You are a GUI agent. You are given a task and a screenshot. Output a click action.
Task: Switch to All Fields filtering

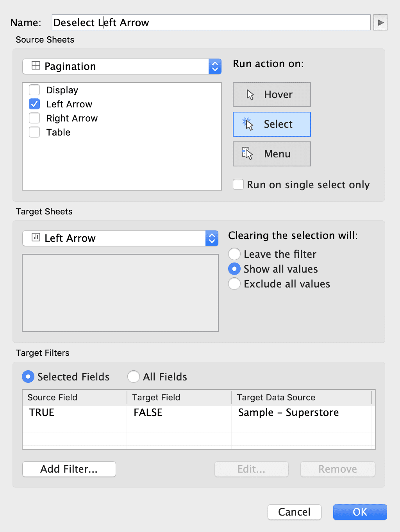(134, 377)
